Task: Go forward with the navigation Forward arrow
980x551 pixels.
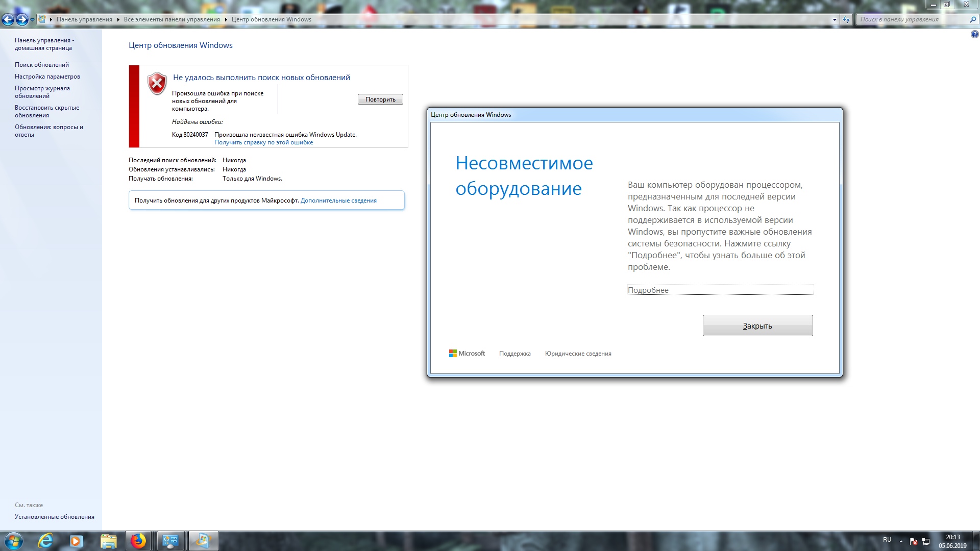Action: click(22, 19)
